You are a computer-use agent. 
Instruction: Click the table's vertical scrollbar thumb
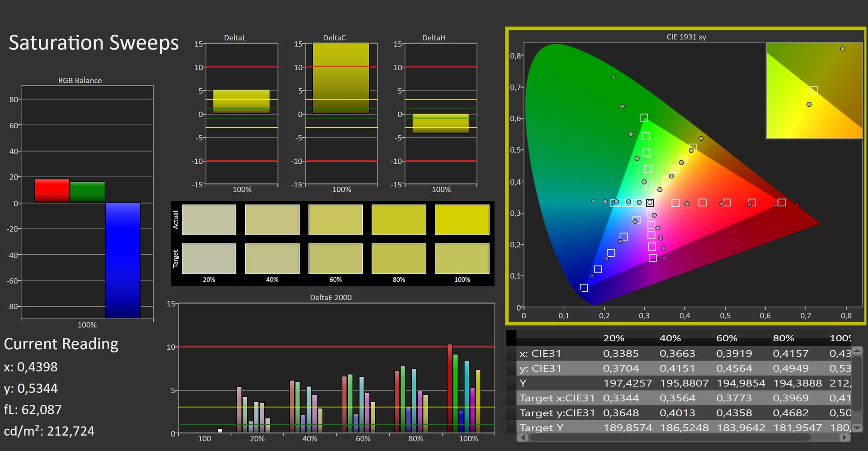click(x=857, y=389)
